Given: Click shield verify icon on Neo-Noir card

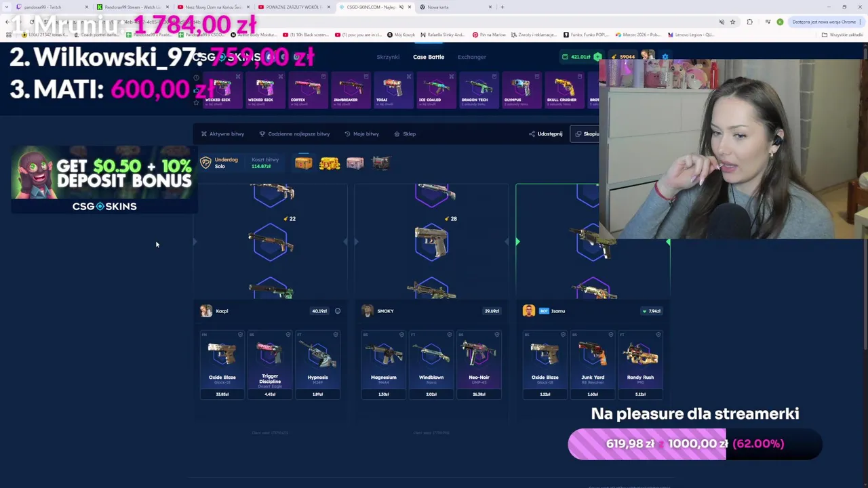Looking at the screenshot, I should pos(497,335).
